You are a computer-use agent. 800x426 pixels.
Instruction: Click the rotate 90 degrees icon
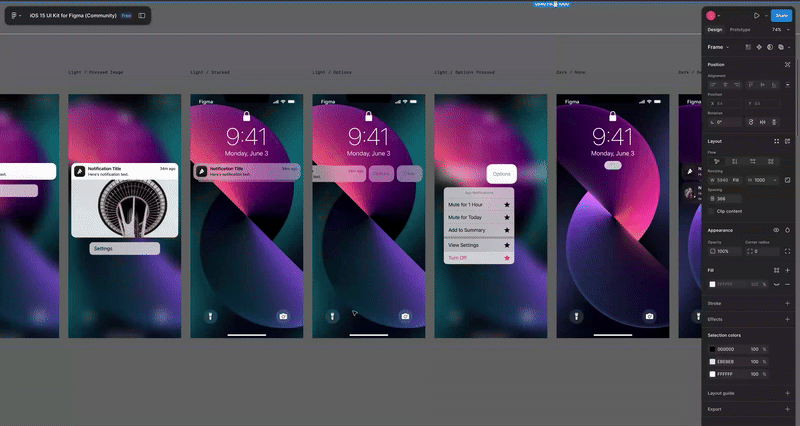point(751,122)
